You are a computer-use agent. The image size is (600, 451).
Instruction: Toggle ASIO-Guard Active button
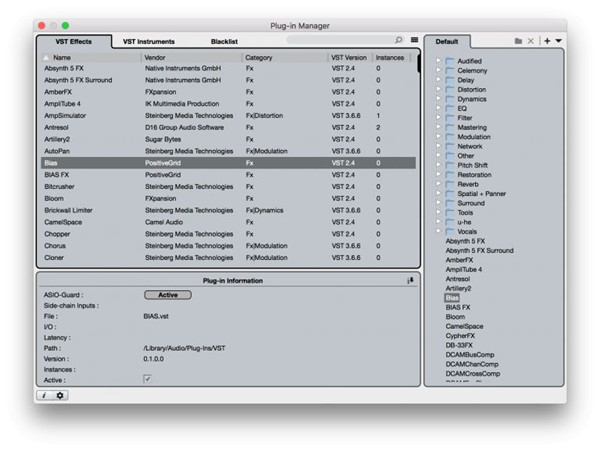pyautogui.click(x=168, y=295)
